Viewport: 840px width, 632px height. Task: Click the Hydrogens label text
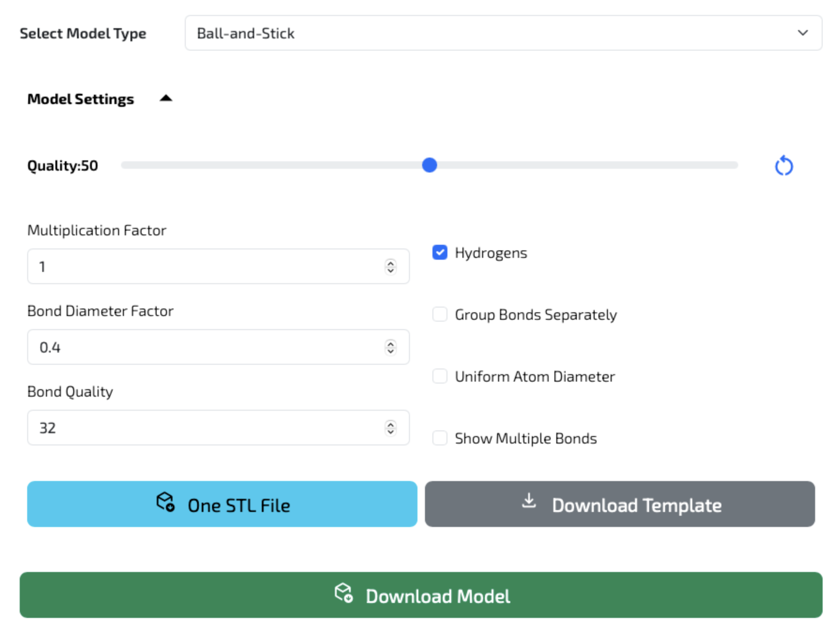click(491, 253)
